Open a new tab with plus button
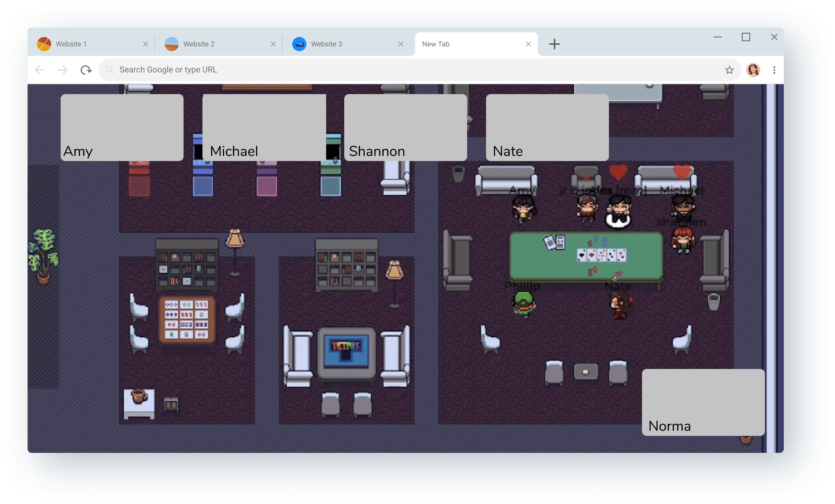The image size is (835, 504). (554, 44)
